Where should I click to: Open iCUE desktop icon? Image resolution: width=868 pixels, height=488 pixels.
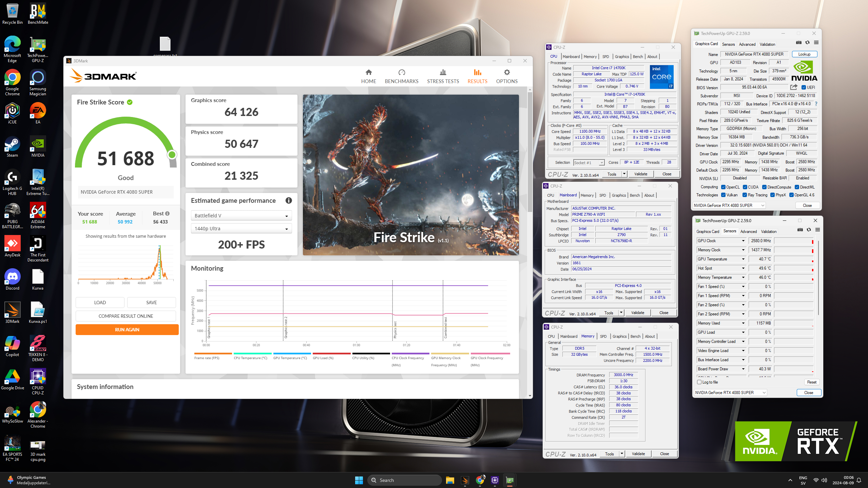(x=12, y=114)
